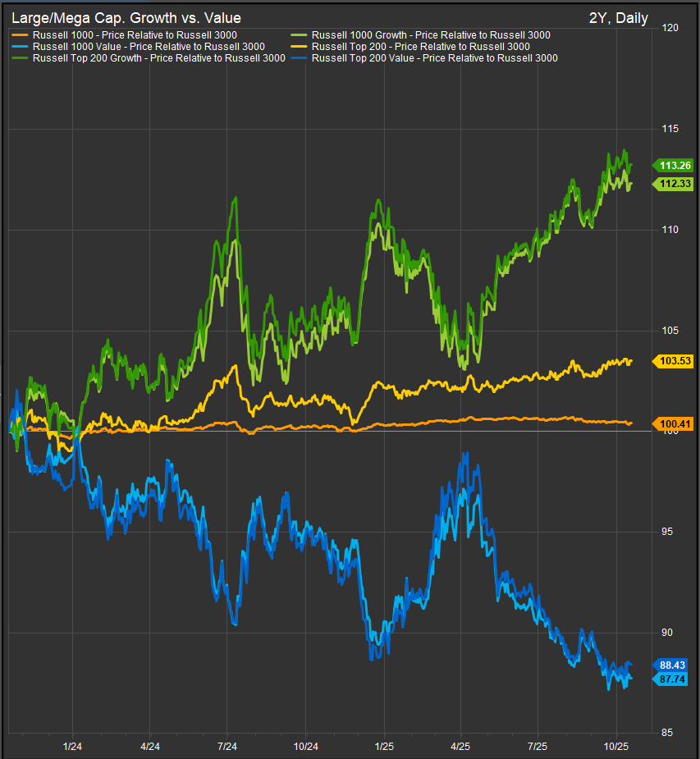The width and height of the screenshot is (700, 759).
Task: Toggle the Russell 1000 Growth legend entry
Action: pyautogui.click(x=431, y=35)
